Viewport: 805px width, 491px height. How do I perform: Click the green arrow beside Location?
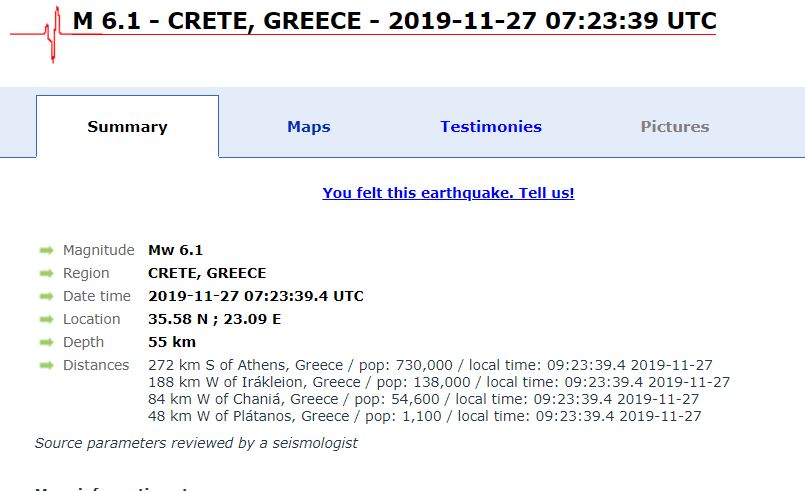point(46,319)
